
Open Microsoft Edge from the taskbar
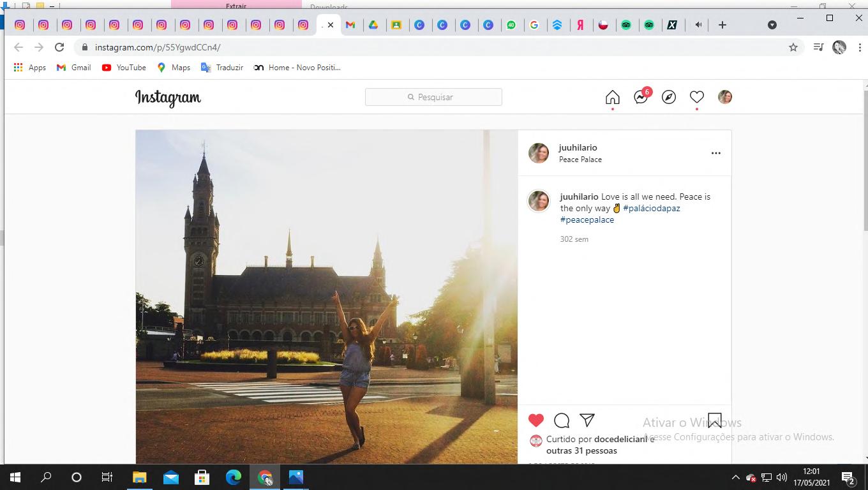point(234,477)
